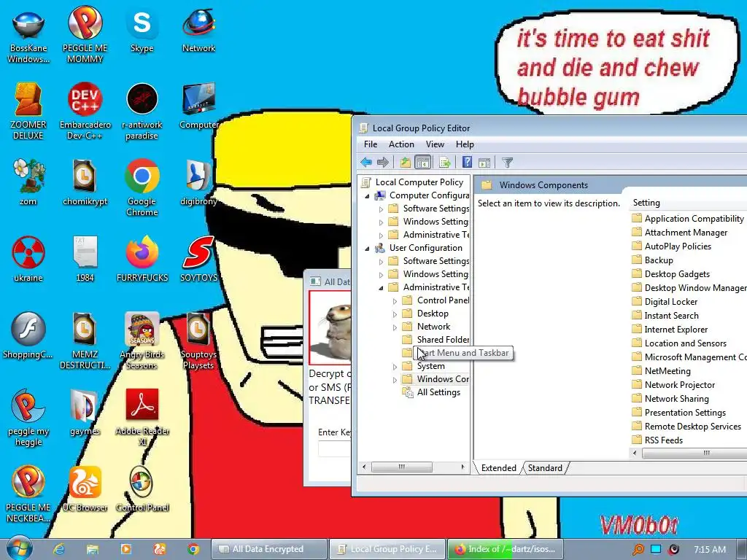Viewport: 747px width, 560px height.
Task: Collapse the Computer Configuration tree node
Action: point(367,195)
